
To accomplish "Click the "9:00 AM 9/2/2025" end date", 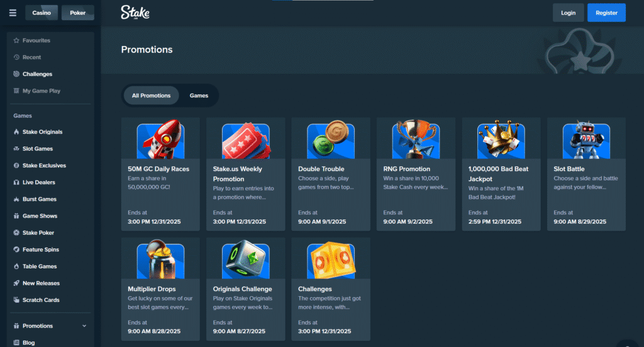I will click(x=408, y=222).
